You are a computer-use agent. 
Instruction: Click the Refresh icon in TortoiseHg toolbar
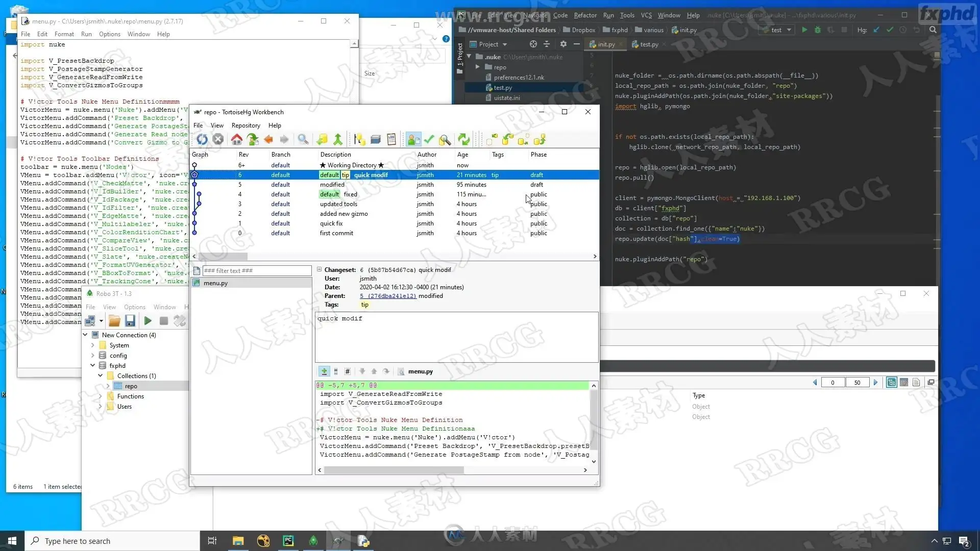tap(202, 139)
